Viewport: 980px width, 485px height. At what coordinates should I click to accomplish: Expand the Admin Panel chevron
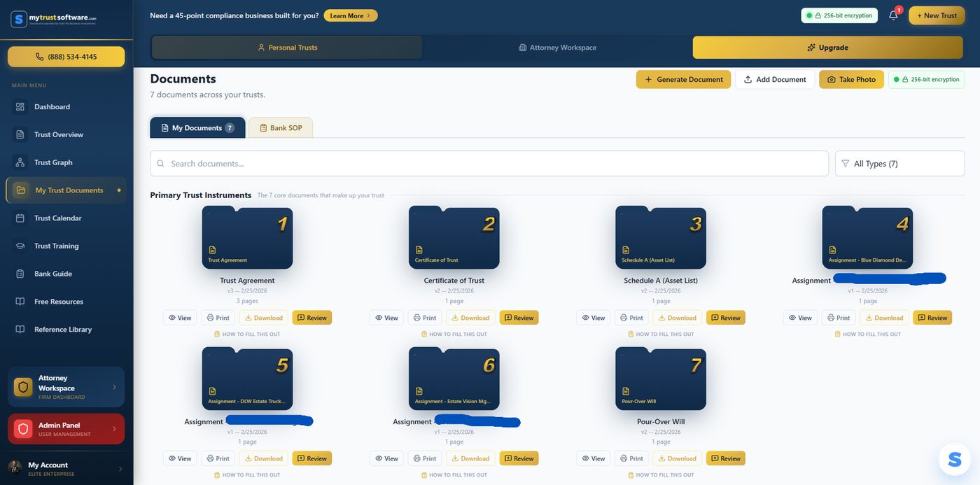point(115,428)
